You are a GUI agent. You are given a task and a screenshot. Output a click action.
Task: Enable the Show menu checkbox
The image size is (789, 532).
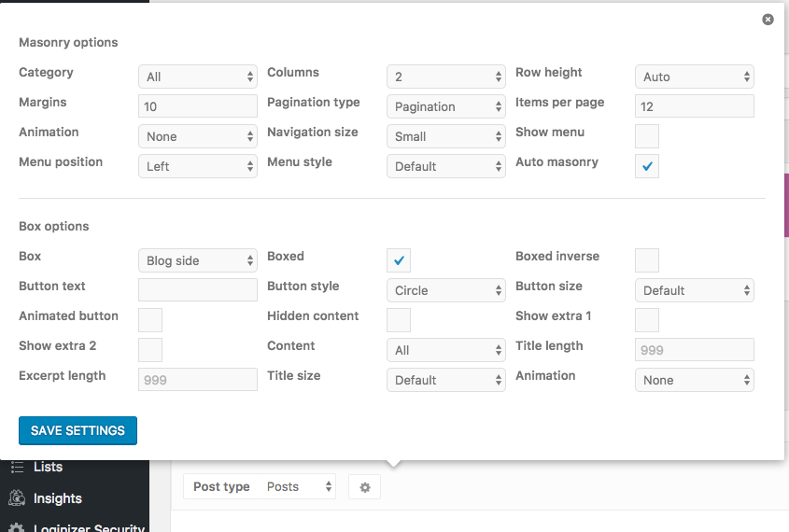tap(647, 136)
